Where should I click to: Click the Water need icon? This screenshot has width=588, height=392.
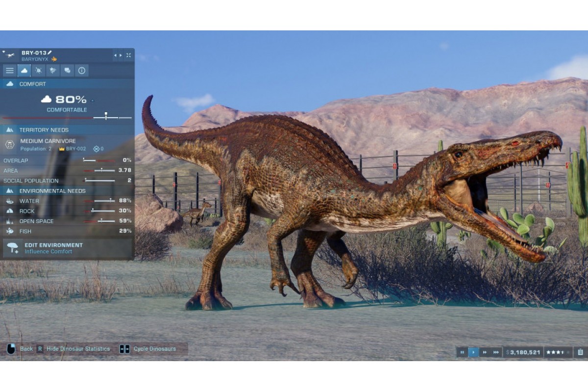tap(10, 201)
